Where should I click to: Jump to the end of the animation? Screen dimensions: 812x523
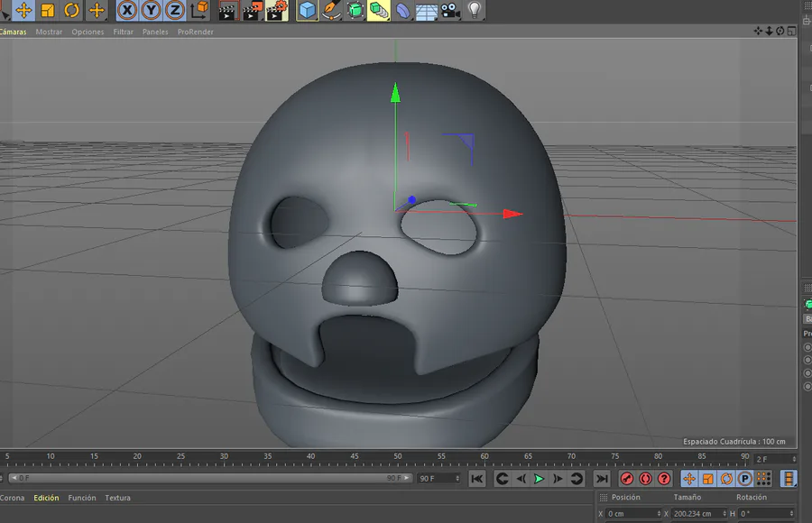602,479
